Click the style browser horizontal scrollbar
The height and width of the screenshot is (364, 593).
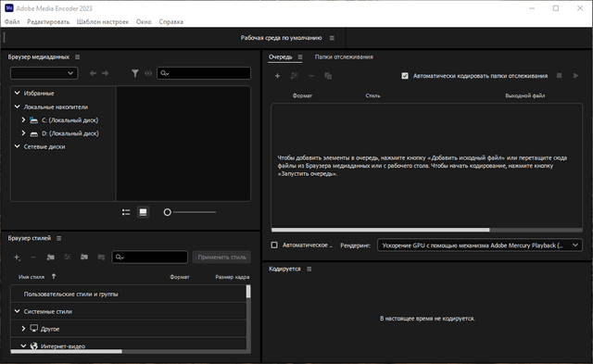pyautogui.click(x=66, y=352)
